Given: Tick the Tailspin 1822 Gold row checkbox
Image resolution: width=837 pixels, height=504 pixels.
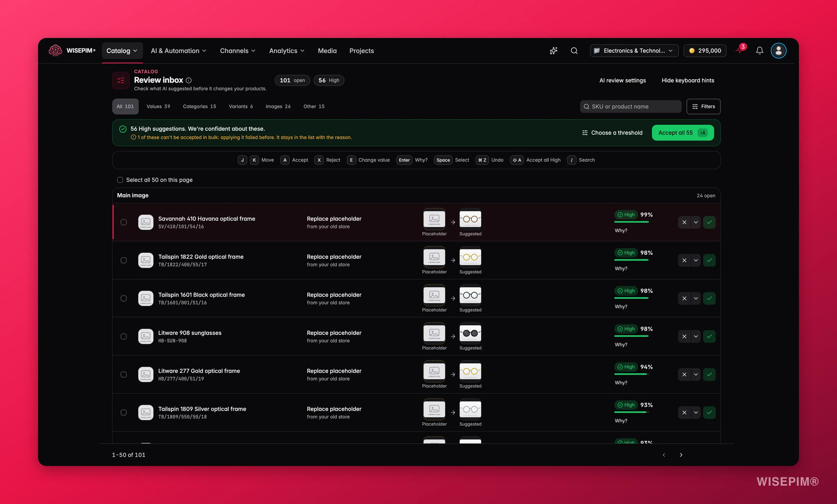Looking at the screenshot, I should tap(123, 260).
